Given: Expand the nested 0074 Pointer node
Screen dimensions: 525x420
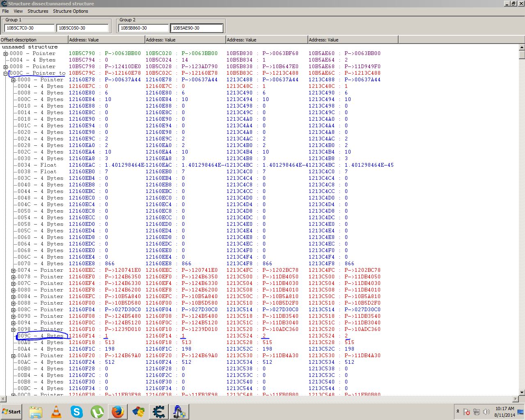Looking at the screenshot, I should tap(14, 270).
